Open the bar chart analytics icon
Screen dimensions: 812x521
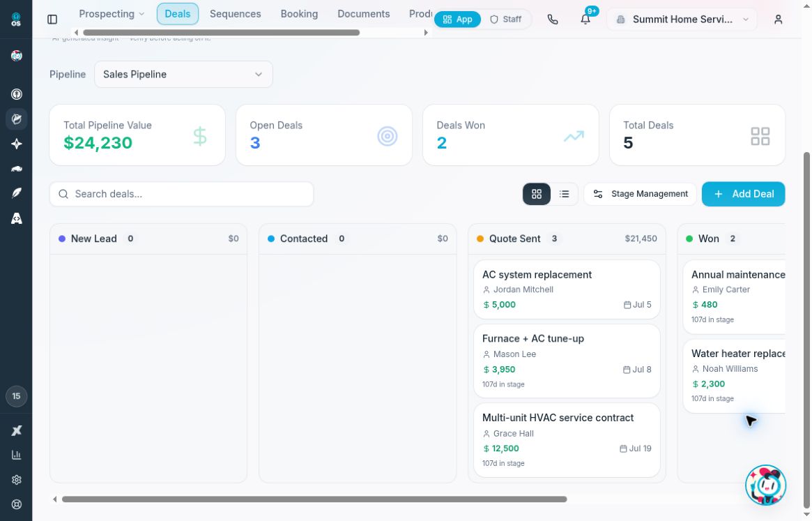(17, 455)
